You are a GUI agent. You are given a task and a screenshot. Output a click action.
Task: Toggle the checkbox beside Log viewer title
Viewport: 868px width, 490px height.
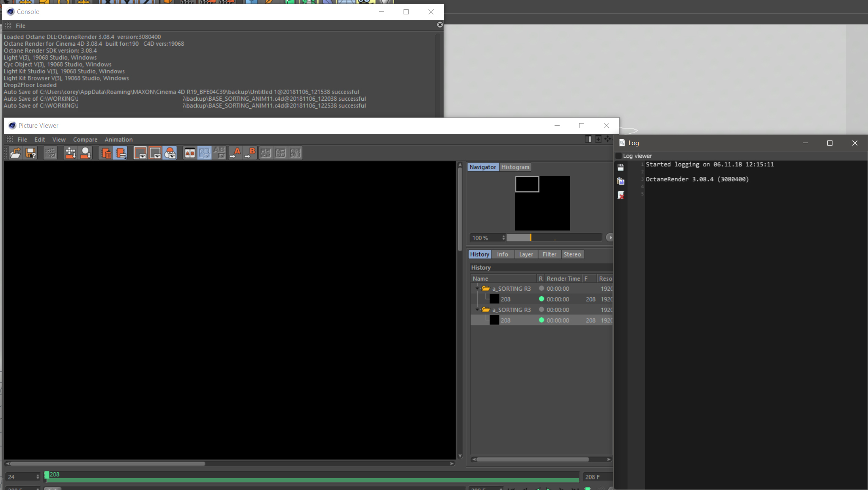pos(618,156)
